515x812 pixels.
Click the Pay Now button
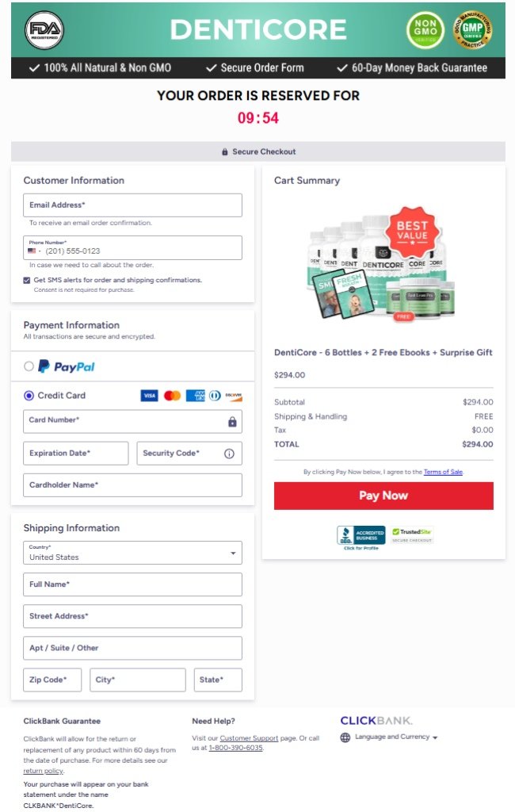tap(383, 496)
